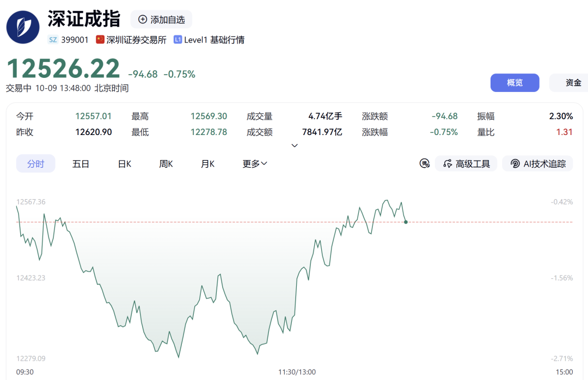Click the right axis label -1.56%
Screen dimensions: 588x380
(x=562, y=278)
